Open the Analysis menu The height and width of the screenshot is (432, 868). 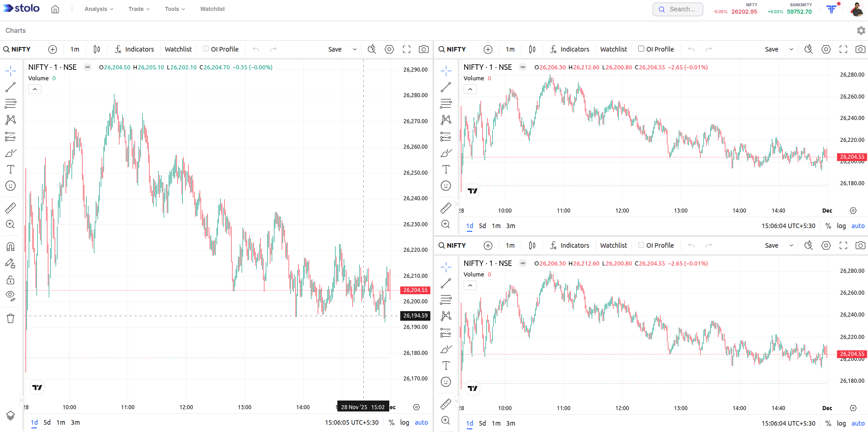[96, 9]
